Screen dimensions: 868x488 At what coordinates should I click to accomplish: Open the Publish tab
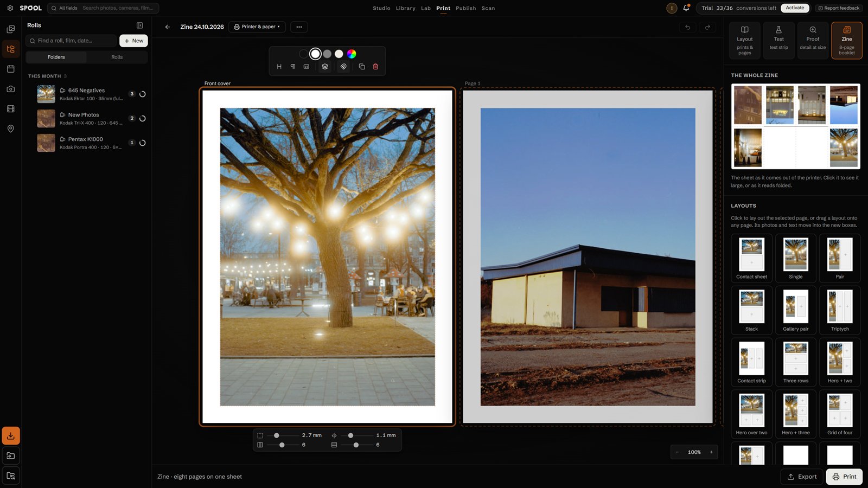pyautogui.click(x=465, y=8)
